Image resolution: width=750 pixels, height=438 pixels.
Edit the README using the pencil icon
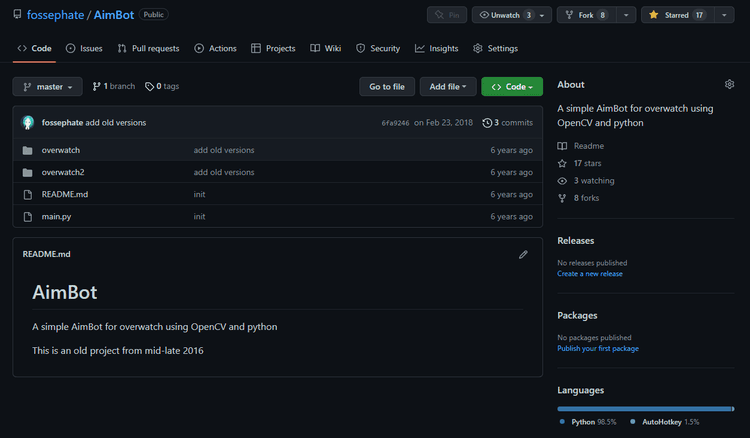click(523, 254)
